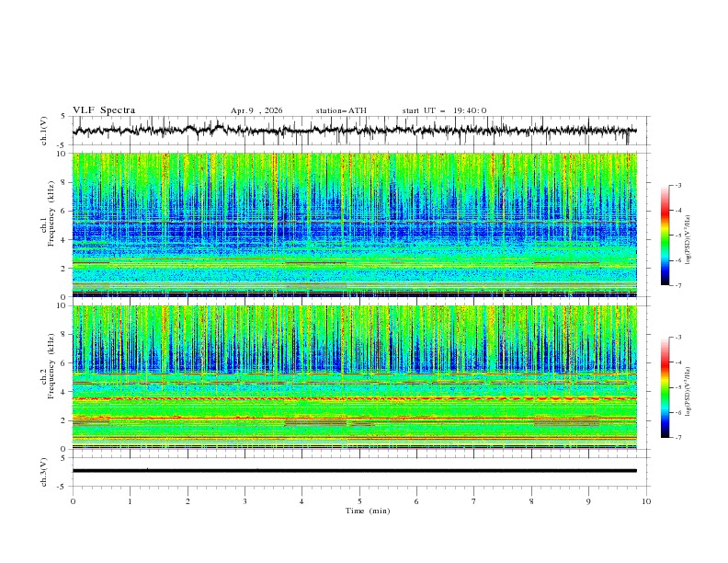Viewport: 728px width, 563px height.
Task: Click the "-3" tick on ch.1 colorbar
Action: point(677,185)
